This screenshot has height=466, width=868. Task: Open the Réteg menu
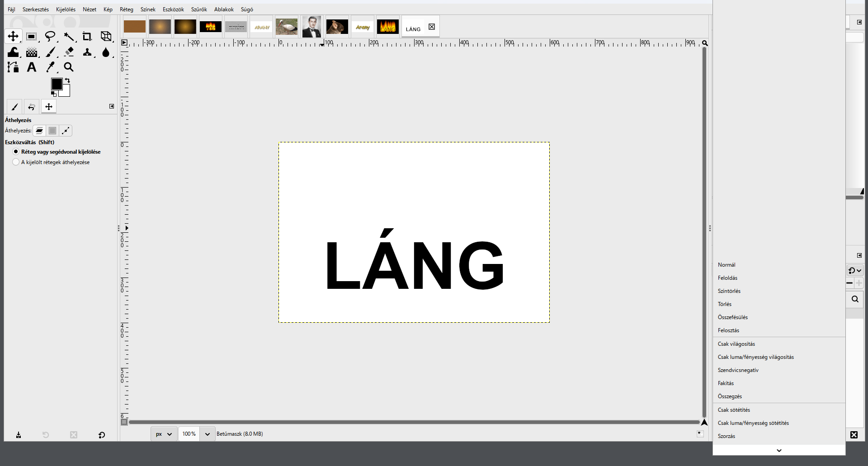[127, 9]
